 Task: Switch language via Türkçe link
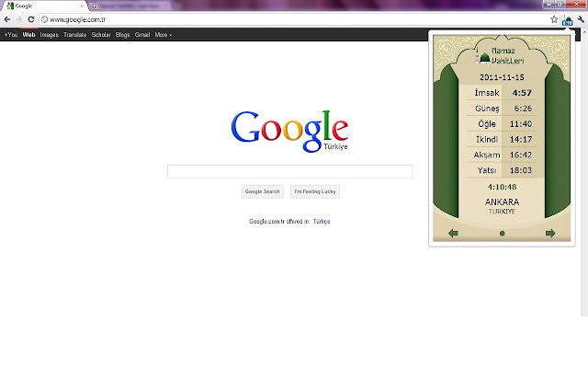pyautogui.click(x=322, y=222)
